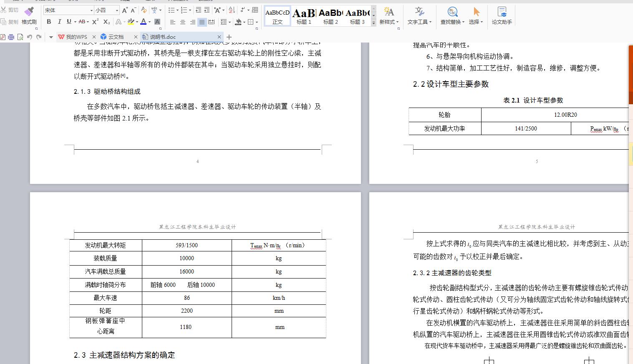Increase font size

pyautogui.click(x=125, y=10)
